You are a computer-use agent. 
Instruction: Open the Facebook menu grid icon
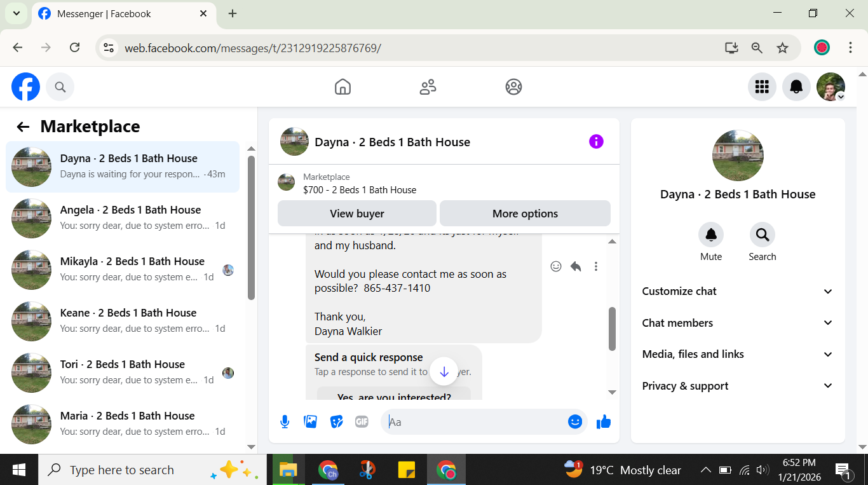(x=762, y=87)
